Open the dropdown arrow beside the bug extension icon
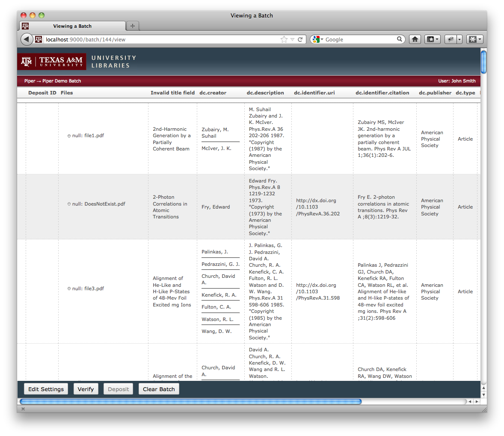This screenshot has width=504, height=436. 460,39
